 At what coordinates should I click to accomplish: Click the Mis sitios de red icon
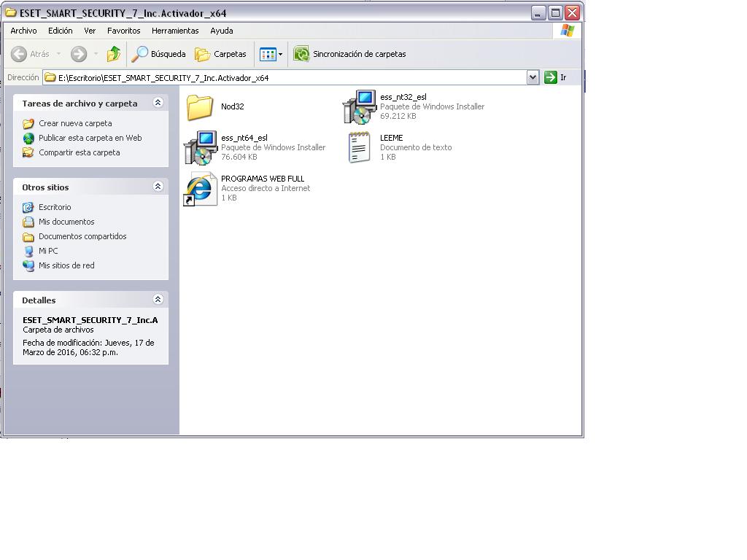click(x=28, y=265)
